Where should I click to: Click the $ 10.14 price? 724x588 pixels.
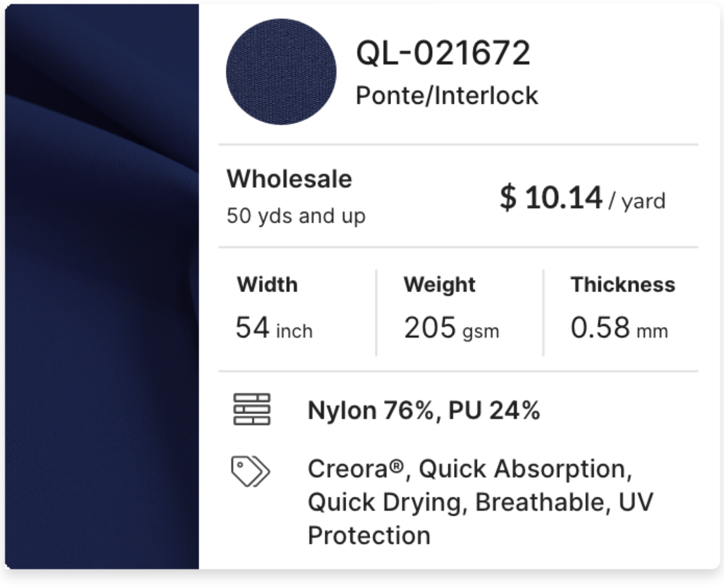tap(551, 197)
